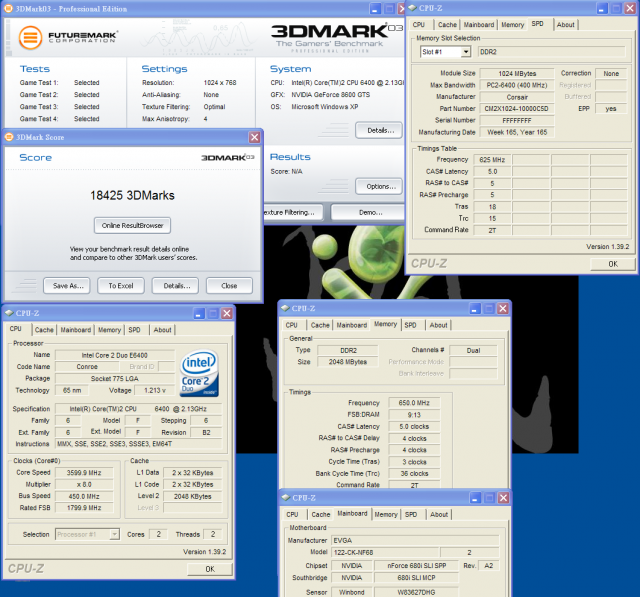
Task: Close the 3DMark Score dialog
Action: point(254,137)
